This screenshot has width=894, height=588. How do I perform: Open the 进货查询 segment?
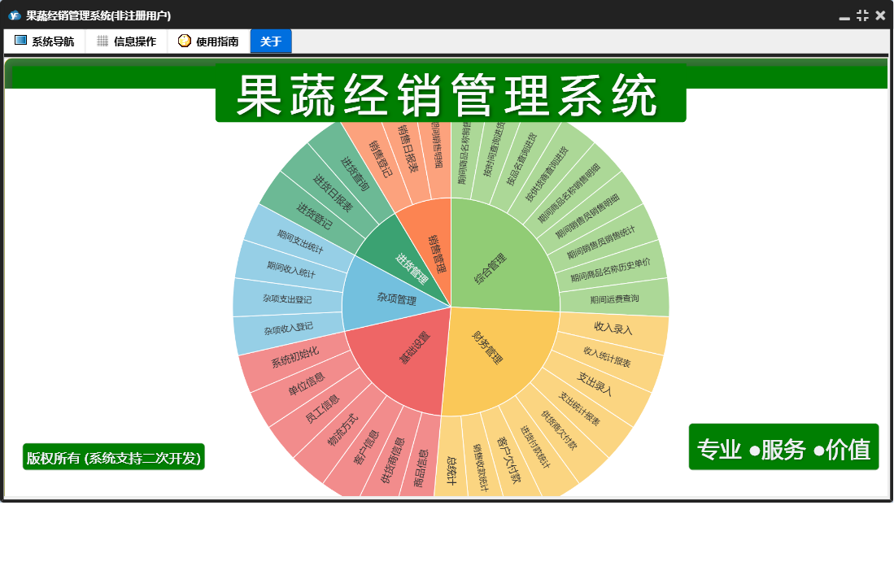click(x=355, y=174)
